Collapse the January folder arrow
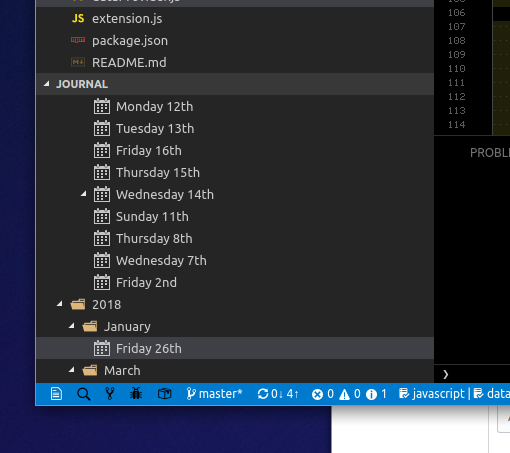Image resolution: width=510 pixels, height=453 pixels. click(x=72, y=326)
